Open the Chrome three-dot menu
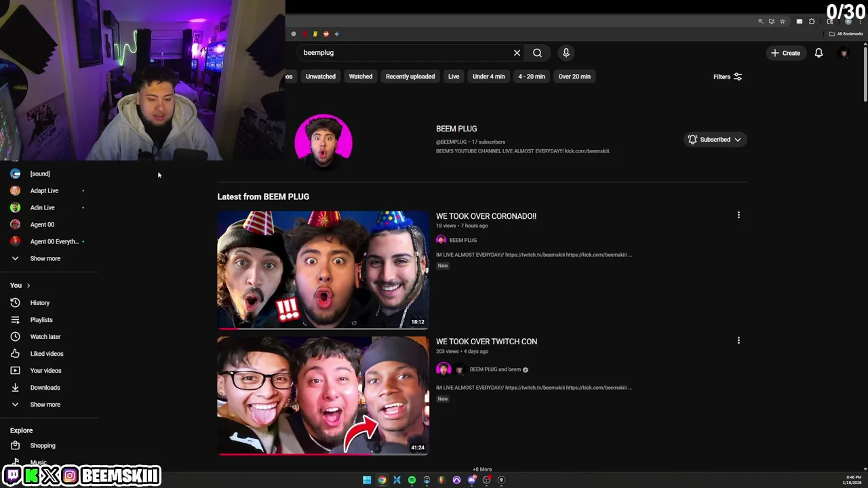 coord(861,22)
